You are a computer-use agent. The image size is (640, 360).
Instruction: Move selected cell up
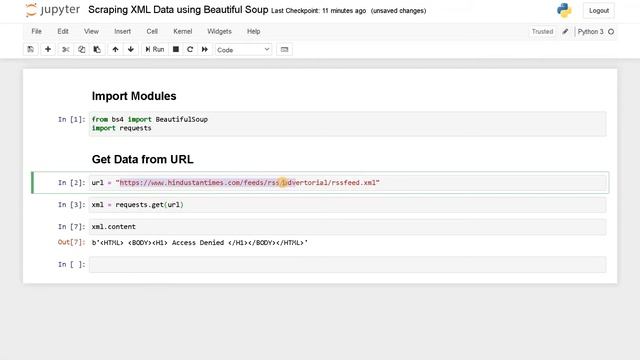click(x=115, y=49)
